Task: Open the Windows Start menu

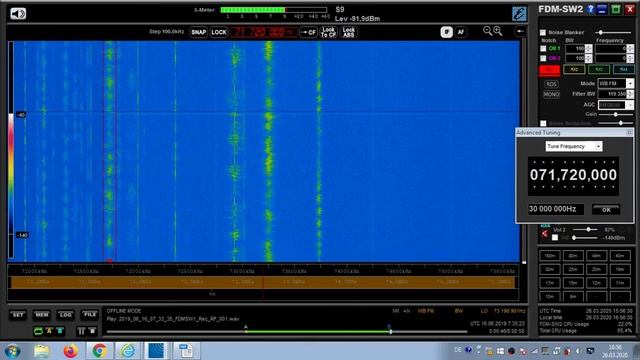Action: pyautogui.click(x=13, y=351)
